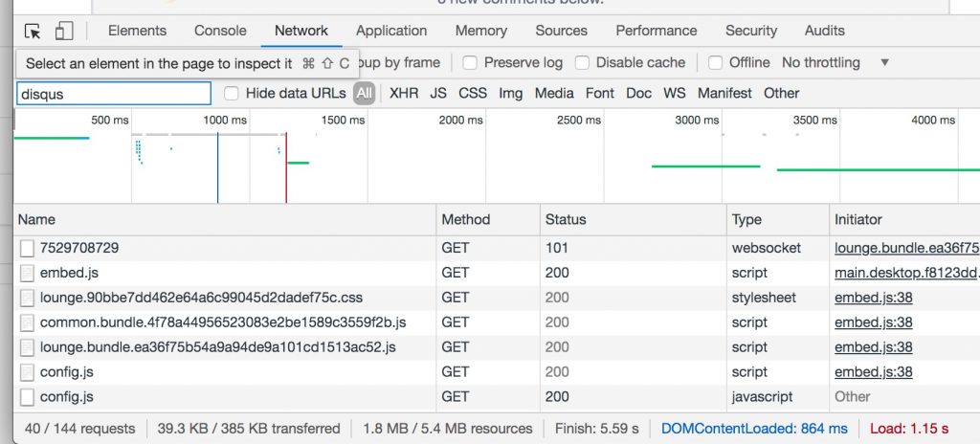Enable the Disable cache checkbox
This screenshot has height=444, width=980.
point(582,62)
